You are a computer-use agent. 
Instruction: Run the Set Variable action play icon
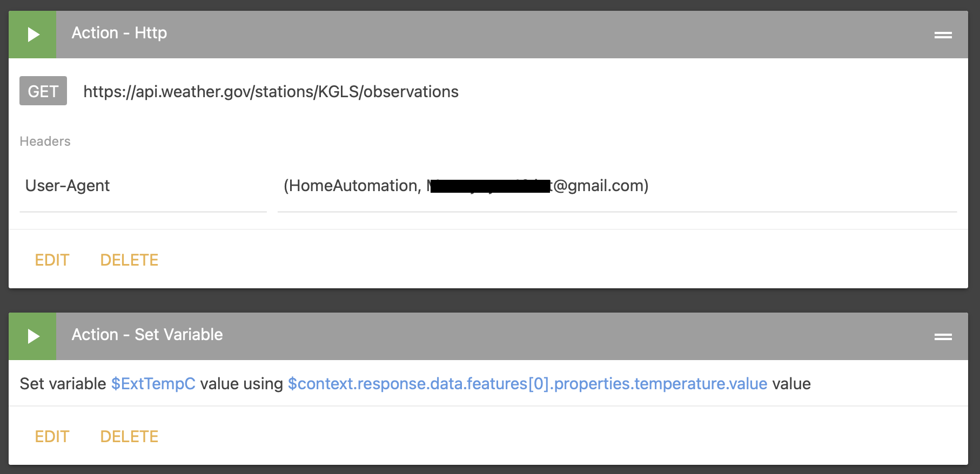point(32,336)
